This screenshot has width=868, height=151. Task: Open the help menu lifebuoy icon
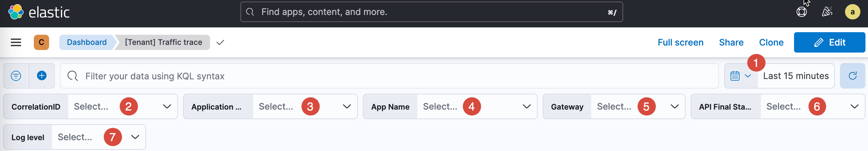click(x=802, y=12)
